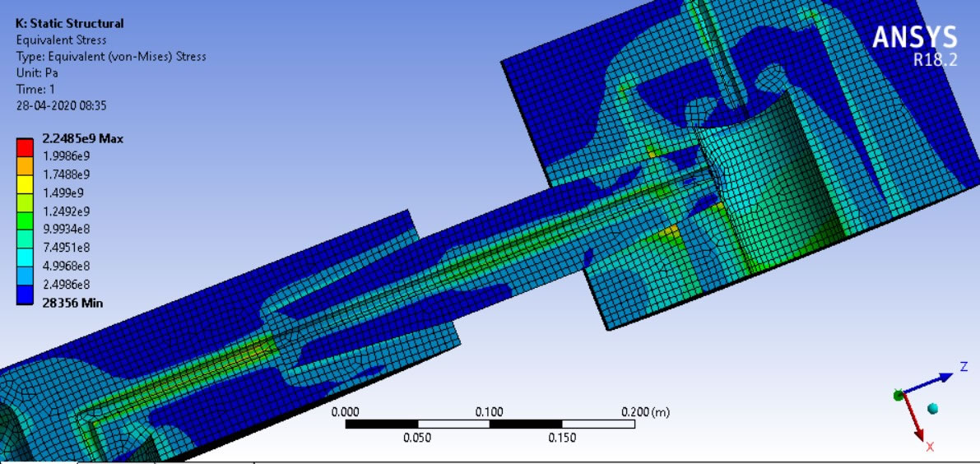Click the 28-04-2020 08:35 timestamp text

tap(61, 105)
